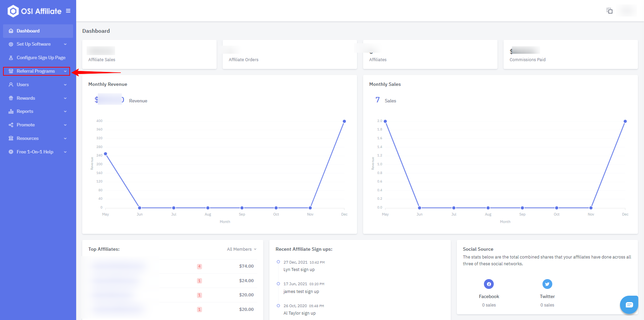
Task: Open the live chat bubble widget
Action: click(x=629, y=305)
